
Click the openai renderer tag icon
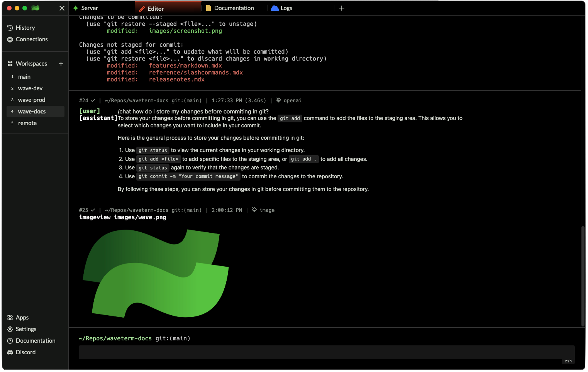[x=278, y=100]
